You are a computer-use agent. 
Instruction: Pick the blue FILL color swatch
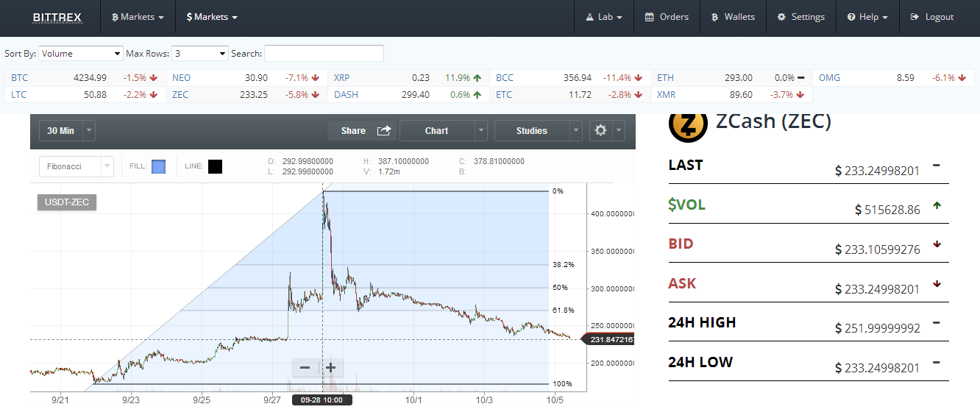[158, 167]
